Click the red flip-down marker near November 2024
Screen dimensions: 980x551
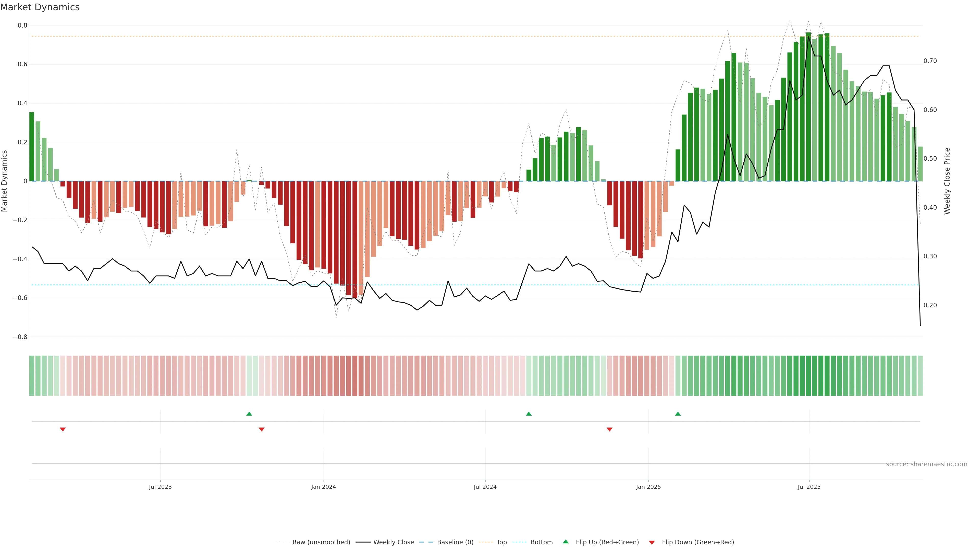(x=609, y=429)
